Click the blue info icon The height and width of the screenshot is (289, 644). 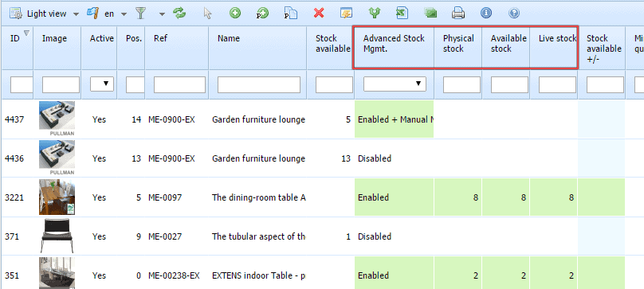[486, 14]
